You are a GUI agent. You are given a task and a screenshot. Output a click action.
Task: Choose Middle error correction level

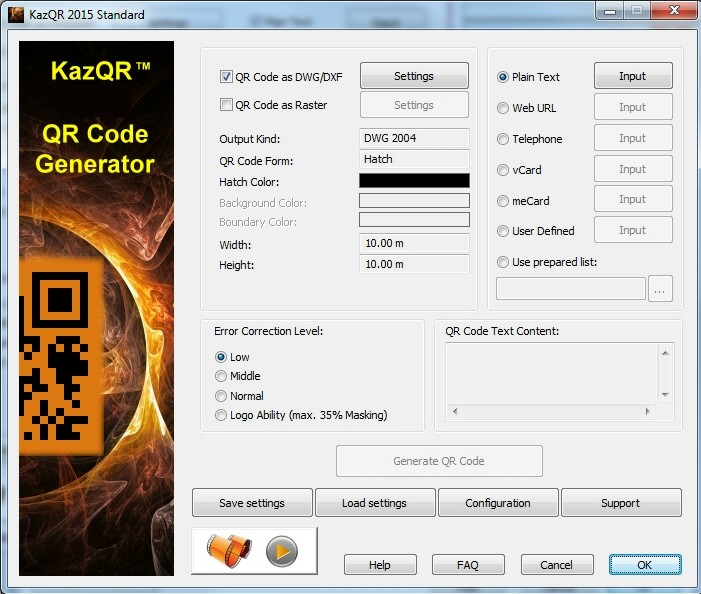tap(220, 376)
